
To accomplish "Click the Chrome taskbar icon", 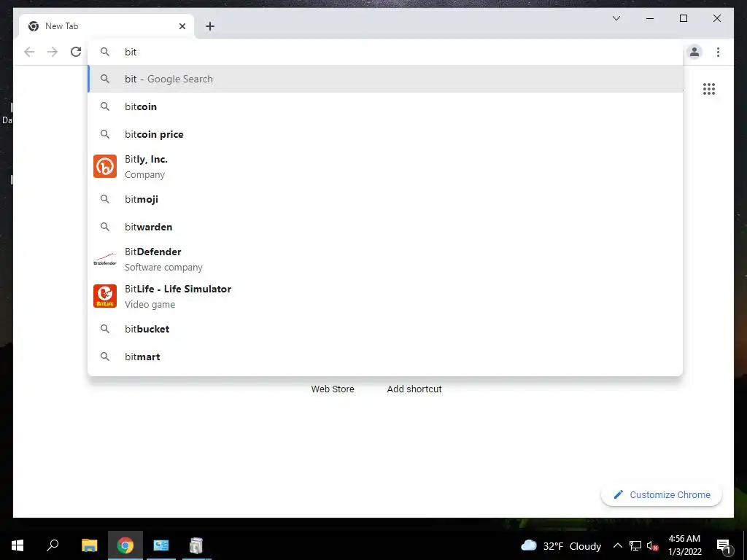I will pos(125,545).
